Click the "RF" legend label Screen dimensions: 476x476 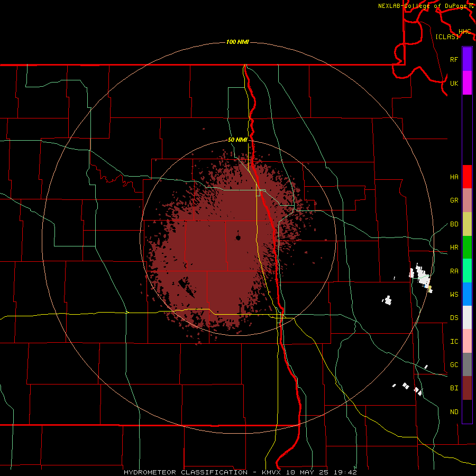(454, 59)
